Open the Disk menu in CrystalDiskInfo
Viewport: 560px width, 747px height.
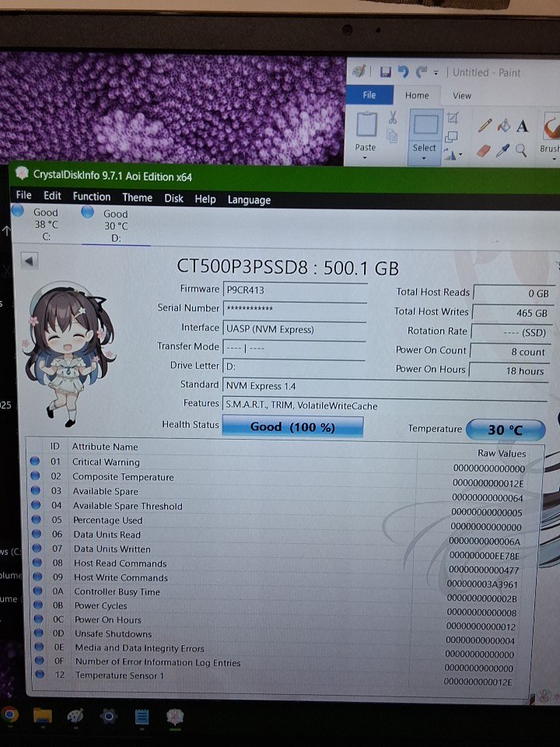(x=173, y=198)
